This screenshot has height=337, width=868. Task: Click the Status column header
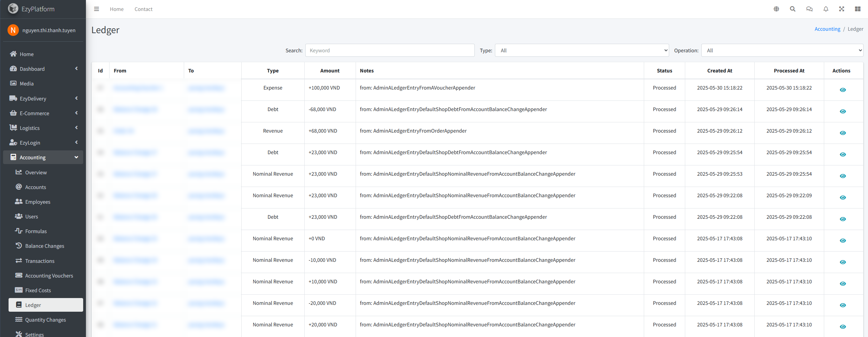664,71
